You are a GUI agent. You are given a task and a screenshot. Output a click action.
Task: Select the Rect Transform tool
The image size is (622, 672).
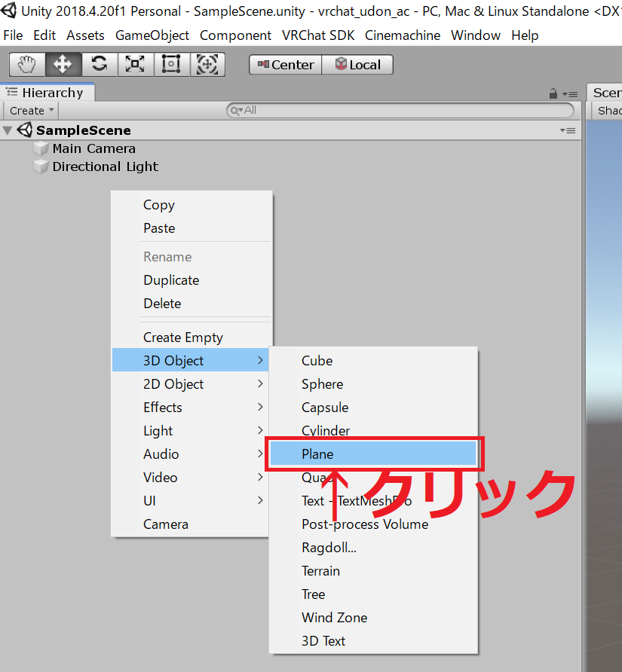171,65
